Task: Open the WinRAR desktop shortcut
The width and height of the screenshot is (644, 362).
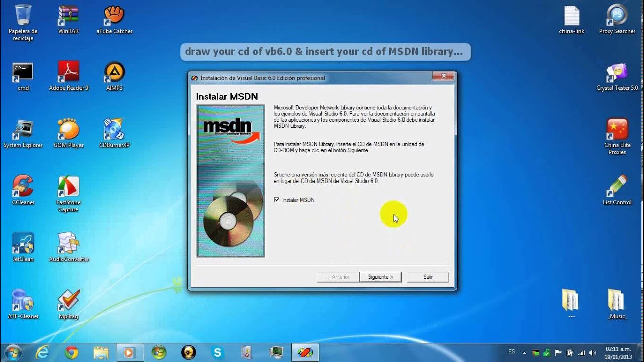Action: pyautogui.click(x=68, y=19)
